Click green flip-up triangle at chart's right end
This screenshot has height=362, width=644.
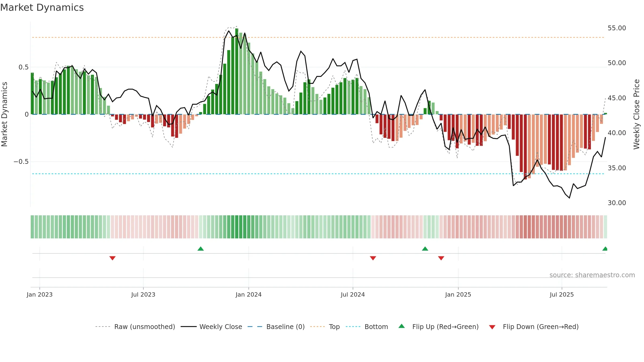tap(605, 249)
